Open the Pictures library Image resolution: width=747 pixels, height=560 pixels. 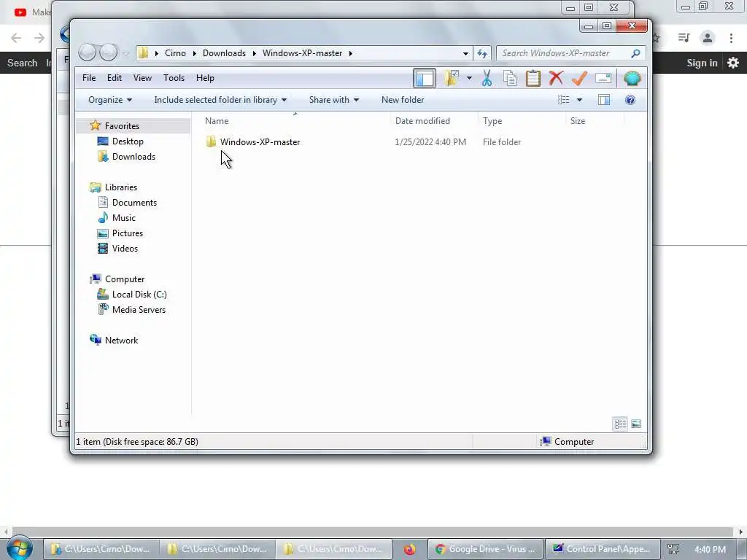coord(128,233)
